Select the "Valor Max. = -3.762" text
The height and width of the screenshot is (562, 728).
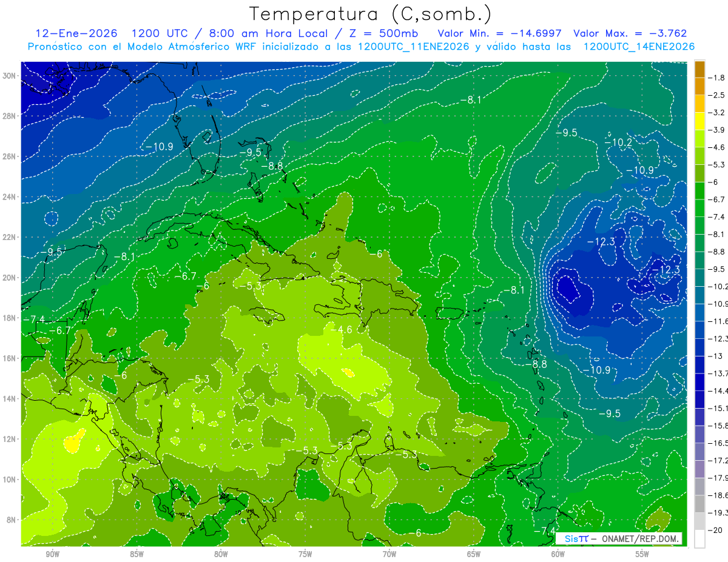point(630,33)
